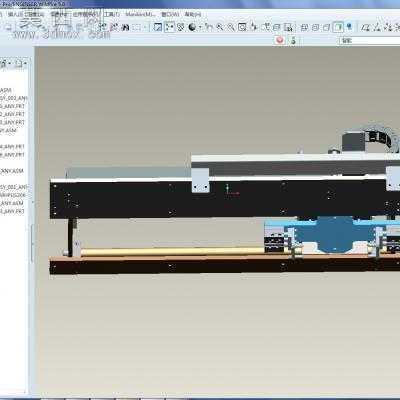This screenshot has width=400, height=400.
Task: Select the highlighted Shading display icon
Action: [338, 27]
